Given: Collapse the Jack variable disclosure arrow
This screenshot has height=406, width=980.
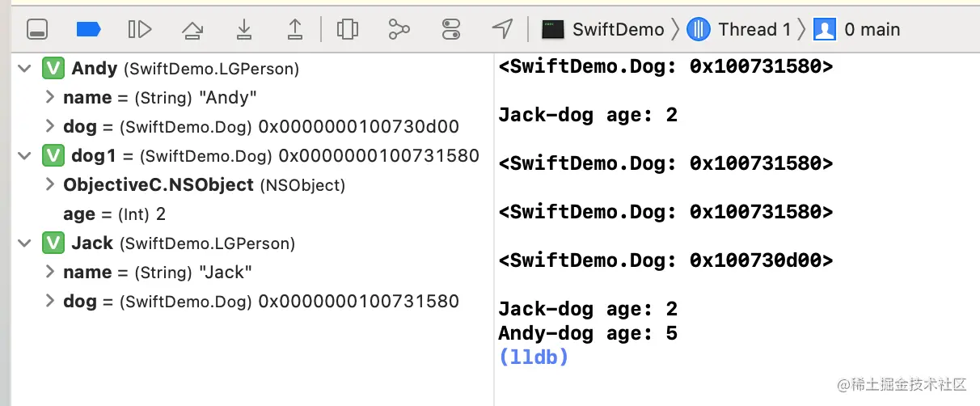Looking at the screenshot, I should pyautogui.click(x=25, y=243).
